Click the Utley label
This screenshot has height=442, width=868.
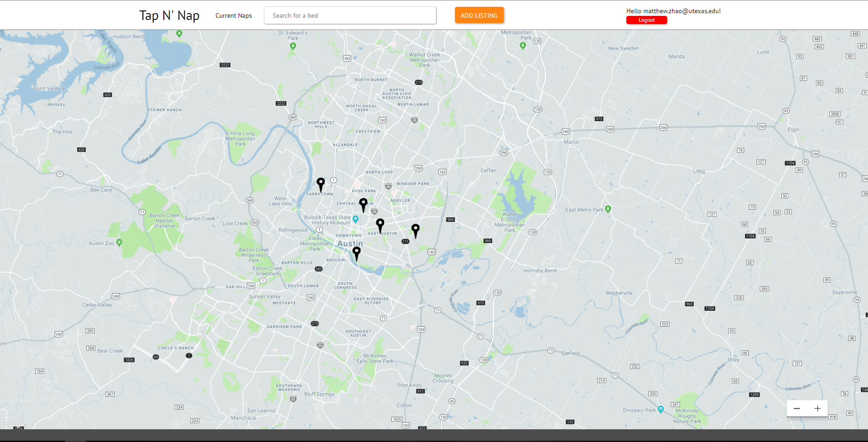click(734, 360)
